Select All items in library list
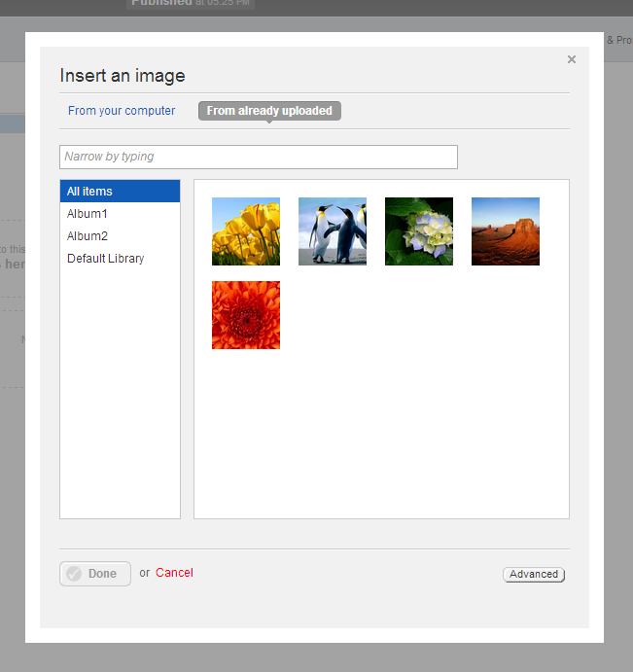633x672 pixels. click(120, 192)
